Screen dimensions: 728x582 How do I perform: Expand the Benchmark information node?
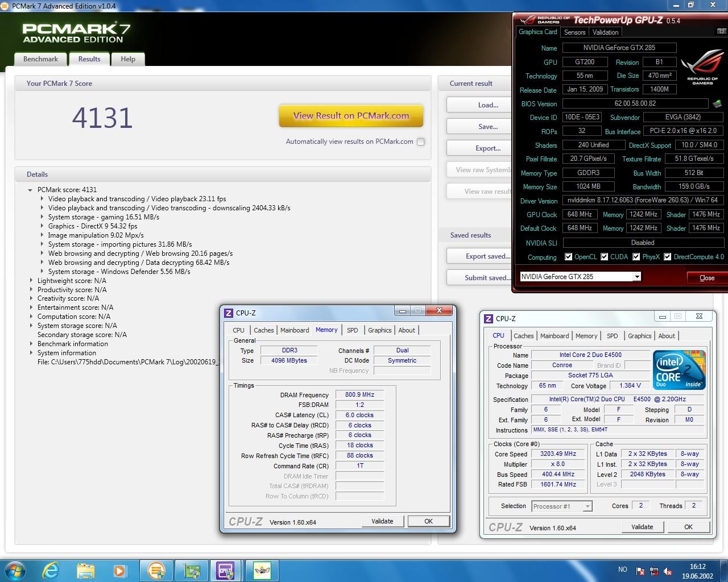pyautogui.click(x=31, y=344)
